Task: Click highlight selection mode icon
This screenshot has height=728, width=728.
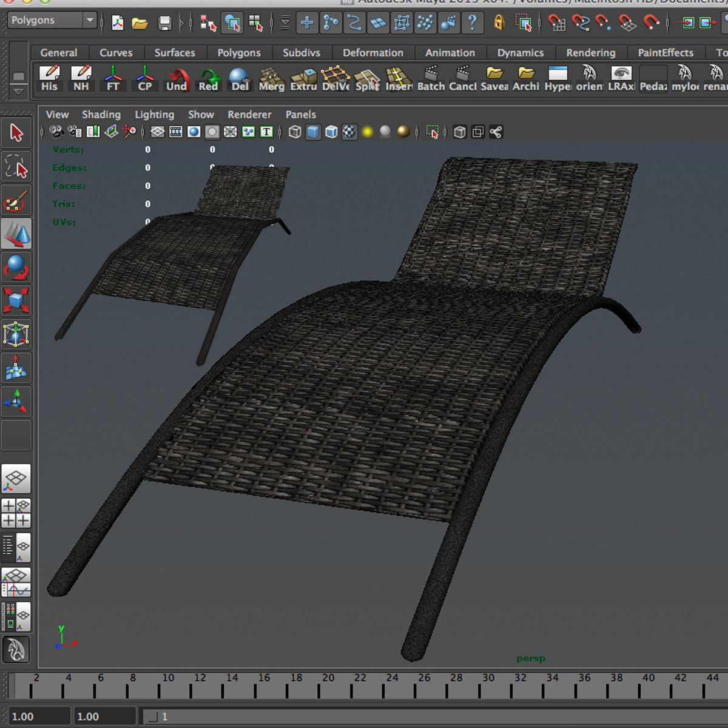Action: [523, 23]
